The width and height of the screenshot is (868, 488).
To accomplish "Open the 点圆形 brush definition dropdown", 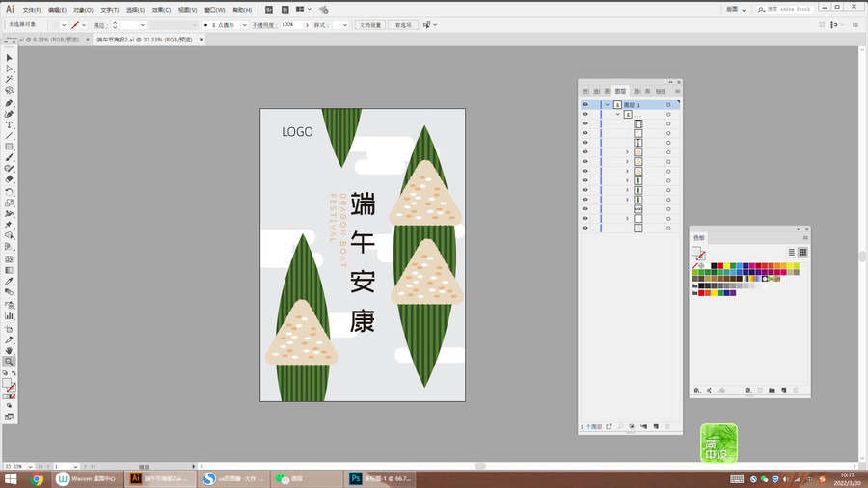I will point(244,25).
